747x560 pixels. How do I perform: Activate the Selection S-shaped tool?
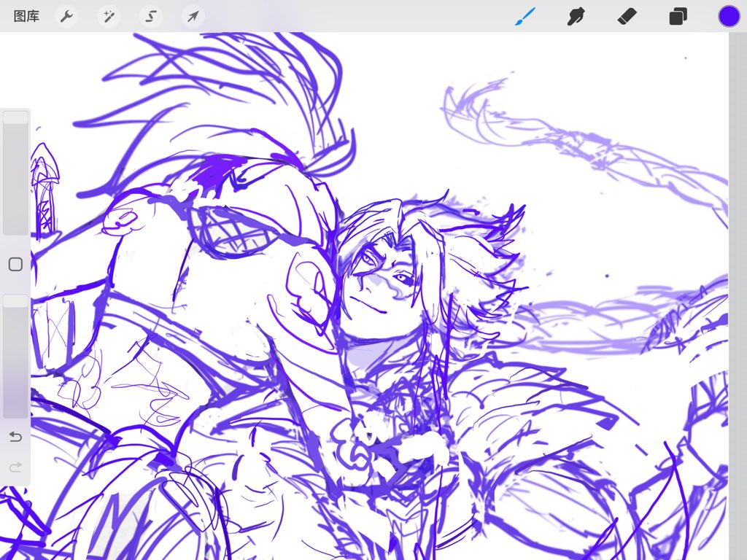(x=151, y=17)
